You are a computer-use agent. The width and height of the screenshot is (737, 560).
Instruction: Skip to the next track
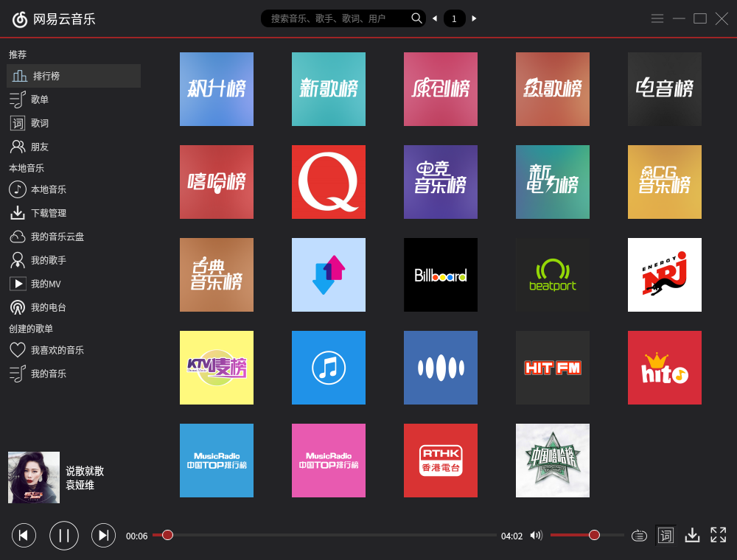tap(103, 536)
